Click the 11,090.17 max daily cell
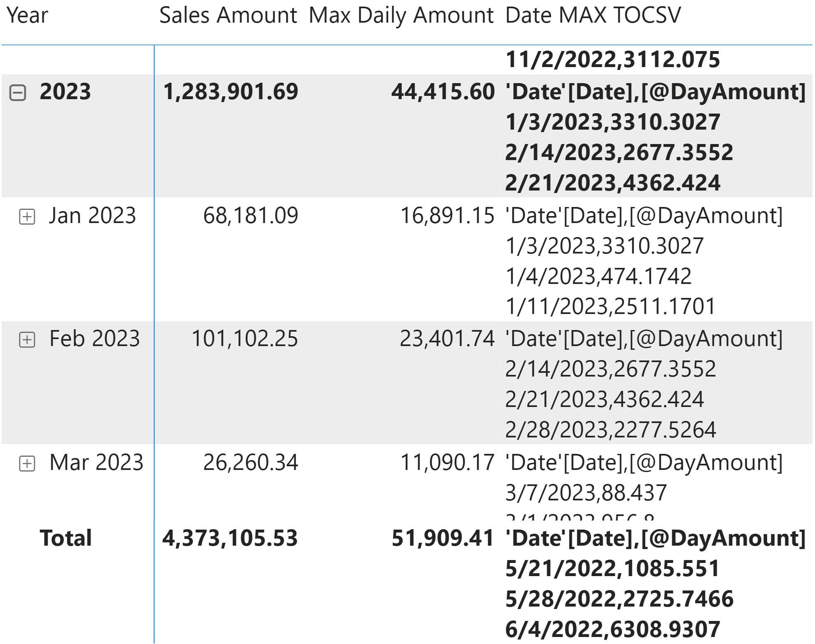The image size is (815, 644). (447, 463)
